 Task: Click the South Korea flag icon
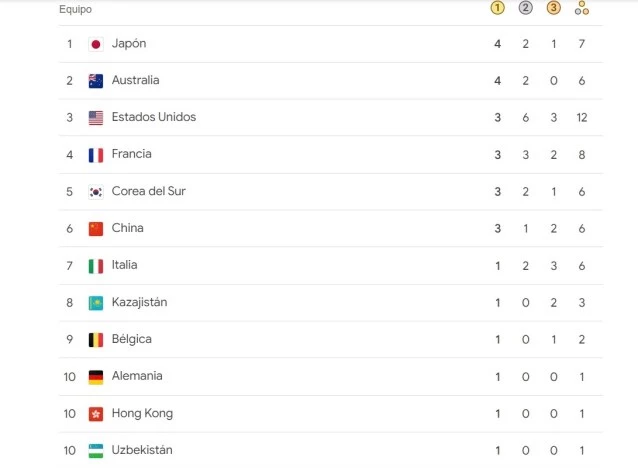click(96, 192)
